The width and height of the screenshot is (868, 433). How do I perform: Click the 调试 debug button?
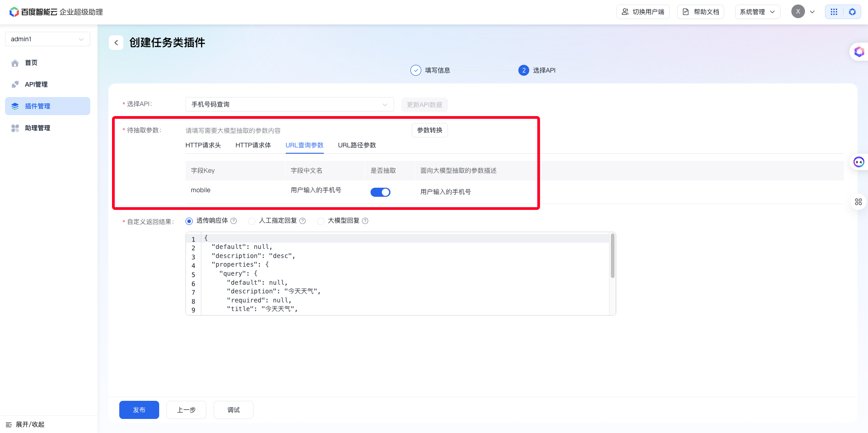coord(234,410)
